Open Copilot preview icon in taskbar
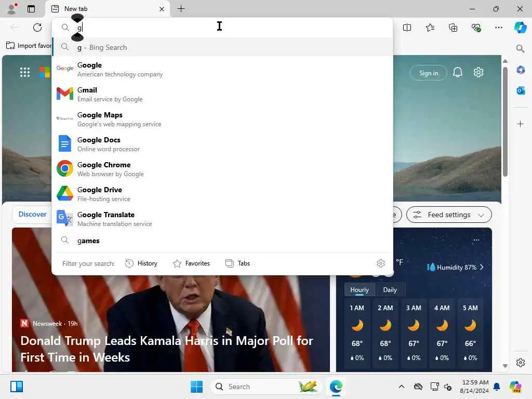This screenshot has height=399, width=532. tap(515, 387)
